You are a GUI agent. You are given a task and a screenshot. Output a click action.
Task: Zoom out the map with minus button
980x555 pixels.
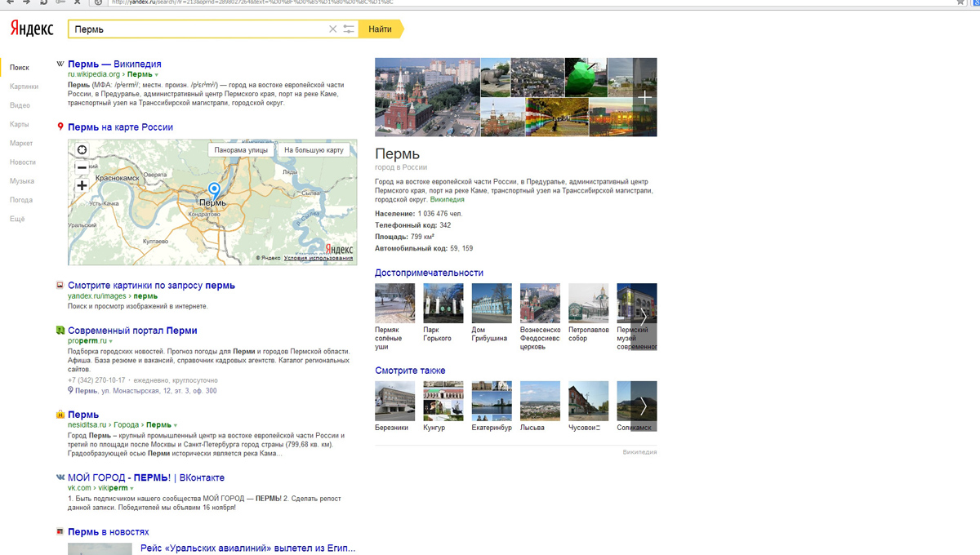coord(82,167)
